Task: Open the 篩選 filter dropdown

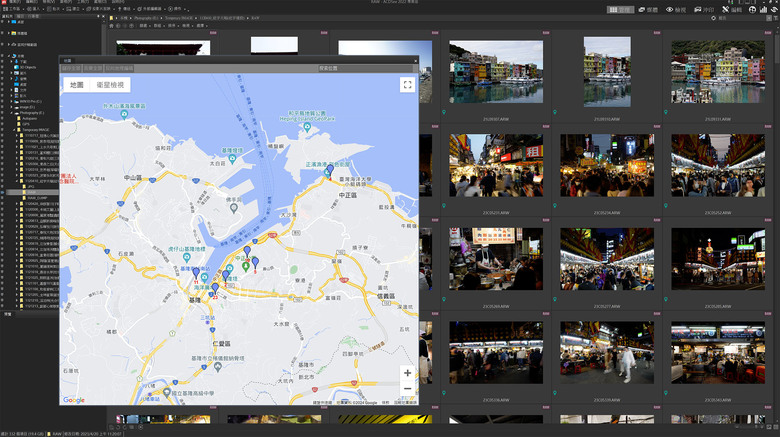Action: coord(144,25)
